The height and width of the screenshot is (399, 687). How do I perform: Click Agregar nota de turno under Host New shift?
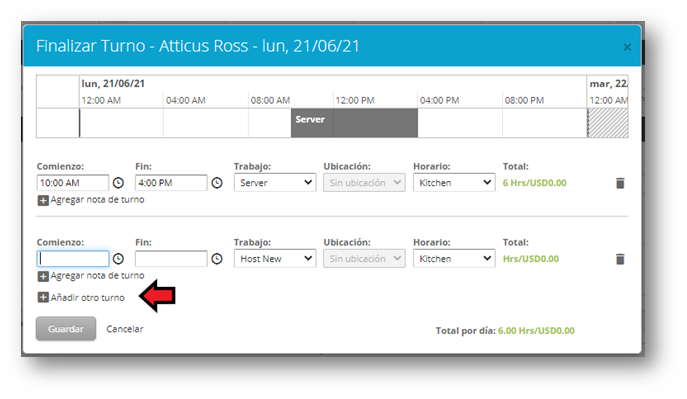pos(97,275)
